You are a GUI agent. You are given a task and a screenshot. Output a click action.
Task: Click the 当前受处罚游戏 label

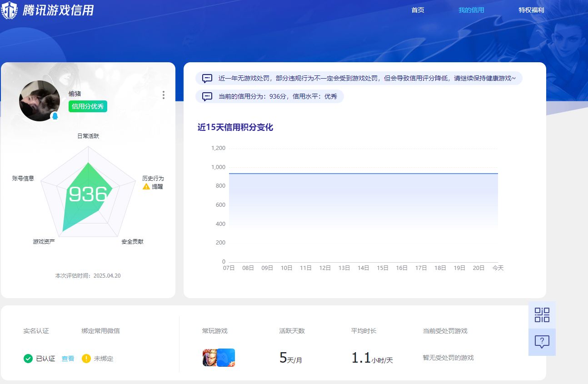click(x=445, y=331)
